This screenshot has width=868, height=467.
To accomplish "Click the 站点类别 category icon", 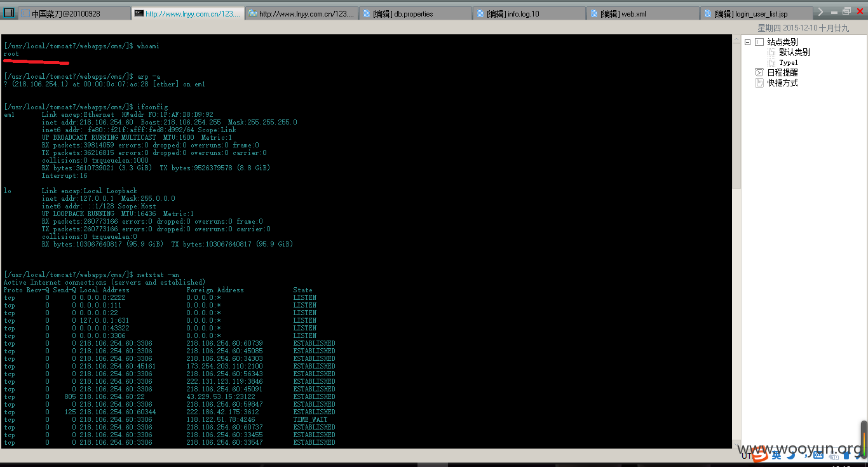I will (759, 42).
